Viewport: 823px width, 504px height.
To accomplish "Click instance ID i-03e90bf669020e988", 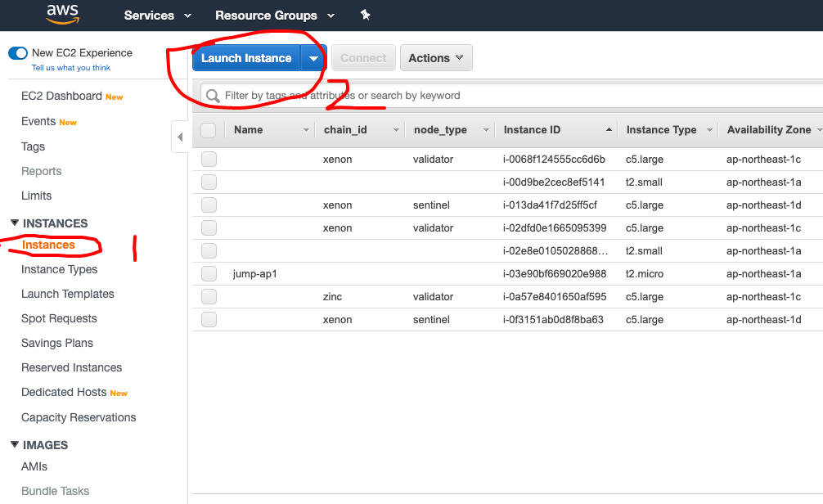I will 555,273.
